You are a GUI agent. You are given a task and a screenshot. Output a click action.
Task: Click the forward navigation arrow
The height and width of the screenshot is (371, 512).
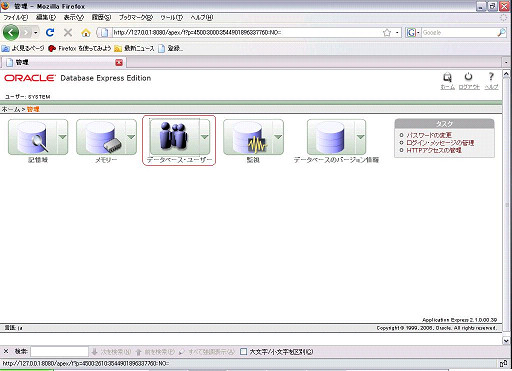26,33
